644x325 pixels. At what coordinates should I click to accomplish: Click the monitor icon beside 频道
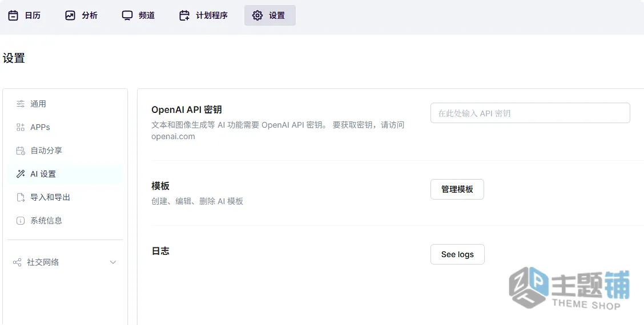[x=127, y=15]
